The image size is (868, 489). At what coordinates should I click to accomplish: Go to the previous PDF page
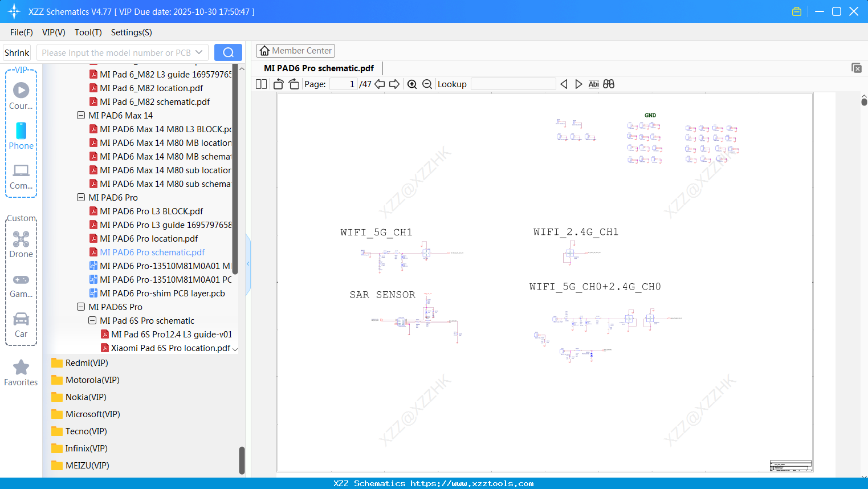point(380,84)
